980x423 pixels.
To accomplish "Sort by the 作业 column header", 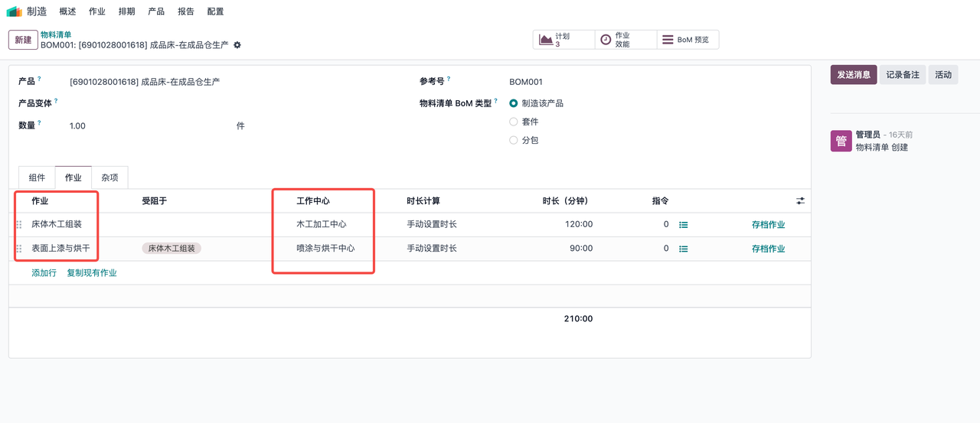I will 40,201.
